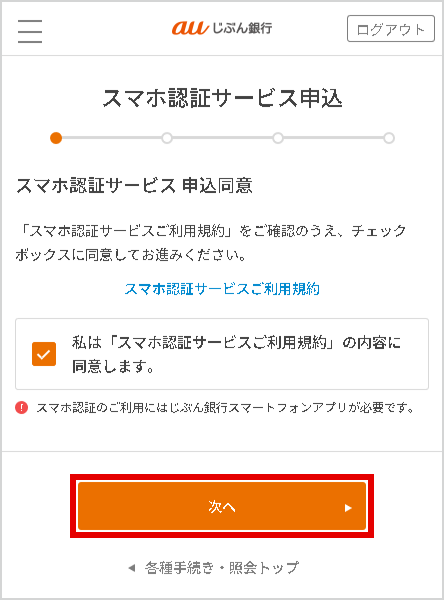Click the white arrow on 次へ button

tap(348, 508)
